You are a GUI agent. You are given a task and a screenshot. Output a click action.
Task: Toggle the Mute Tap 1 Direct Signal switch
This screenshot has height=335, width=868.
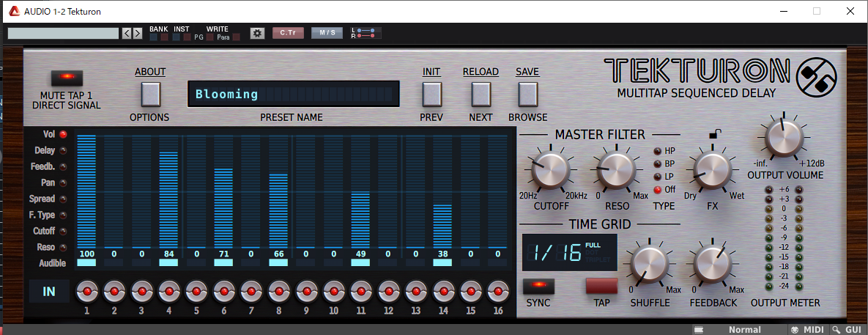click(67, 77)
